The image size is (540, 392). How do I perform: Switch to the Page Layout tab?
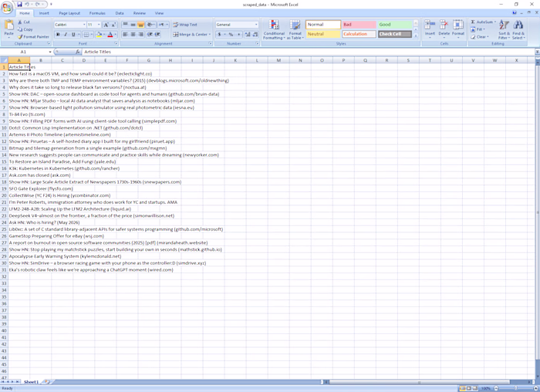69,13
